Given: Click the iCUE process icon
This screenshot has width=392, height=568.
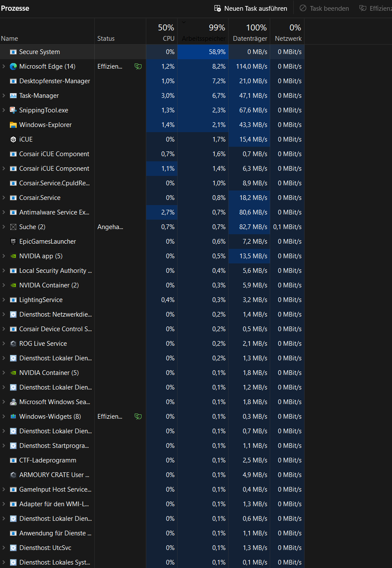Looking at the screenshot, I should (x=13, y=139).
